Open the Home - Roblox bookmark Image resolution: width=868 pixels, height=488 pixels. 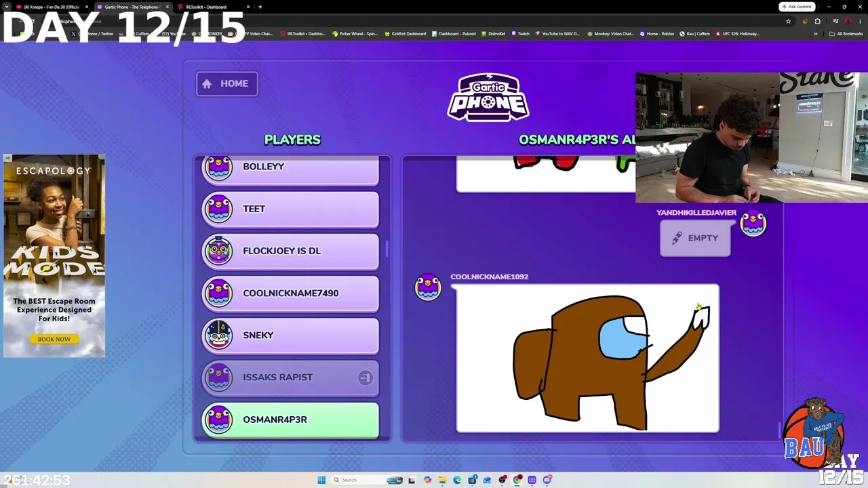657,33
